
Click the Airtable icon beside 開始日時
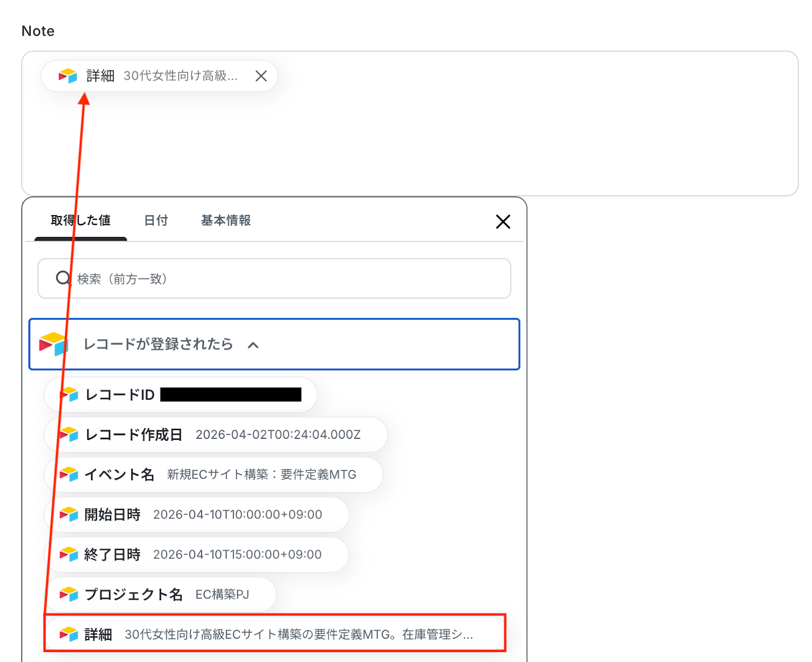pos(69,515)
